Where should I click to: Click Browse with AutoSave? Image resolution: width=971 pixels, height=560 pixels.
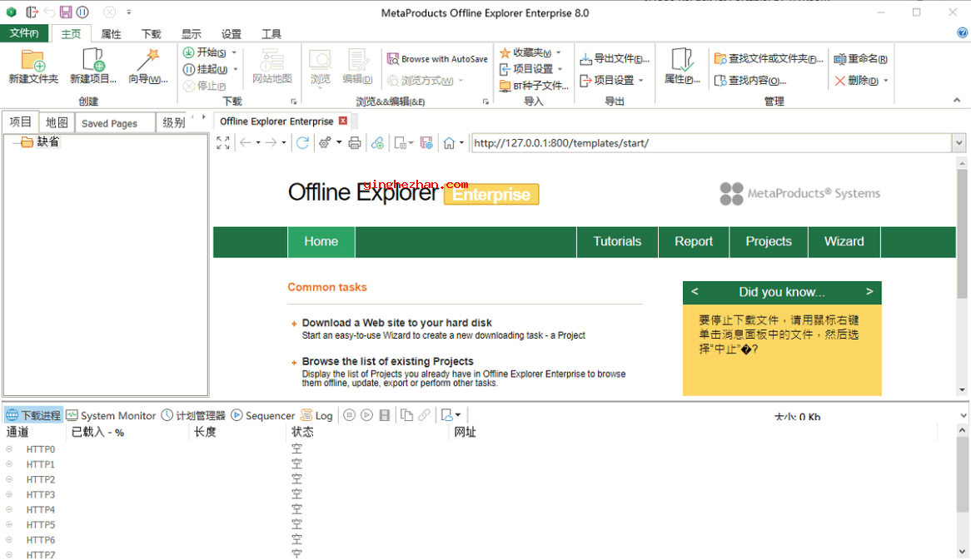pos(437,59)
